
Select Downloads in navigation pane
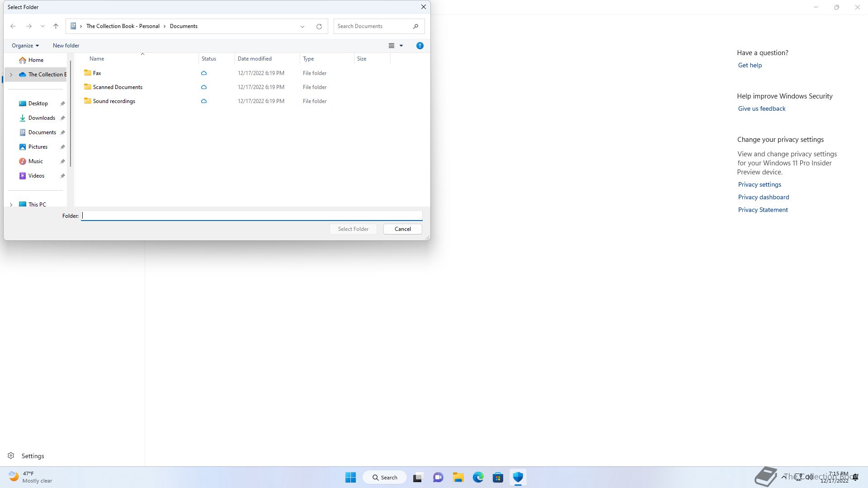coord(42,118)
